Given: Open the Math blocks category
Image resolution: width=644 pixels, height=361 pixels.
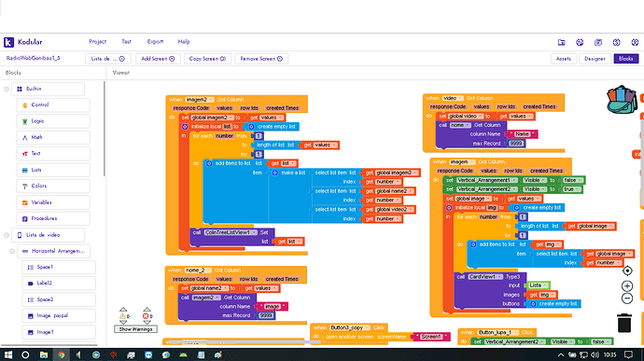Looking at the screenshot, I should 53,137.
